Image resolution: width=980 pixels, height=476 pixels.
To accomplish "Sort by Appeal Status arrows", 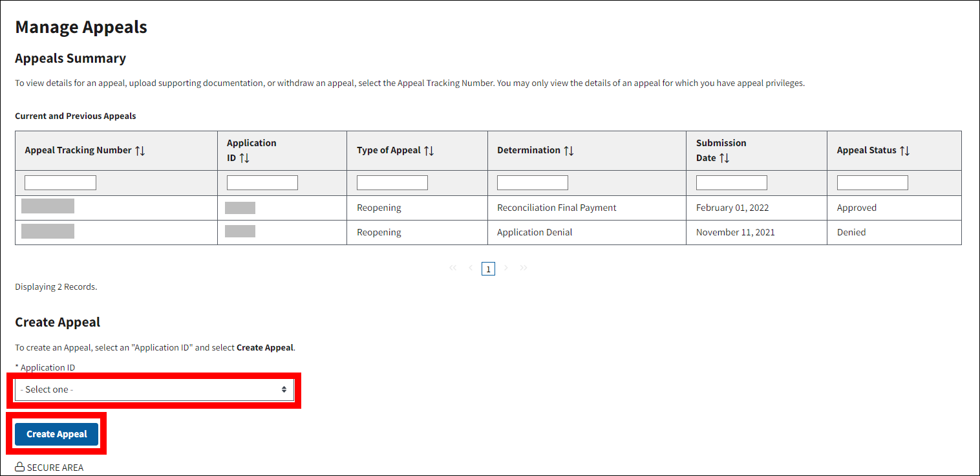I will tap(904, 151).
